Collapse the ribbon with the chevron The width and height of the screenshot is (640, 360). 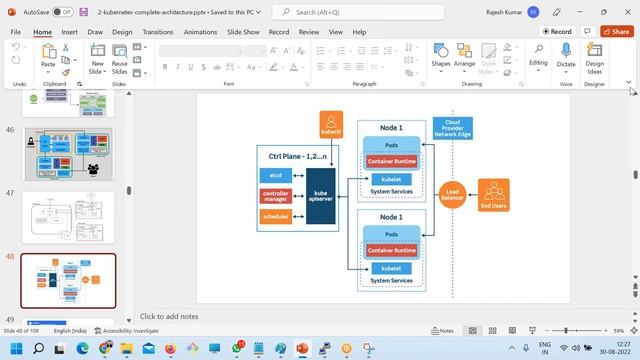click(x=629, y=82)
